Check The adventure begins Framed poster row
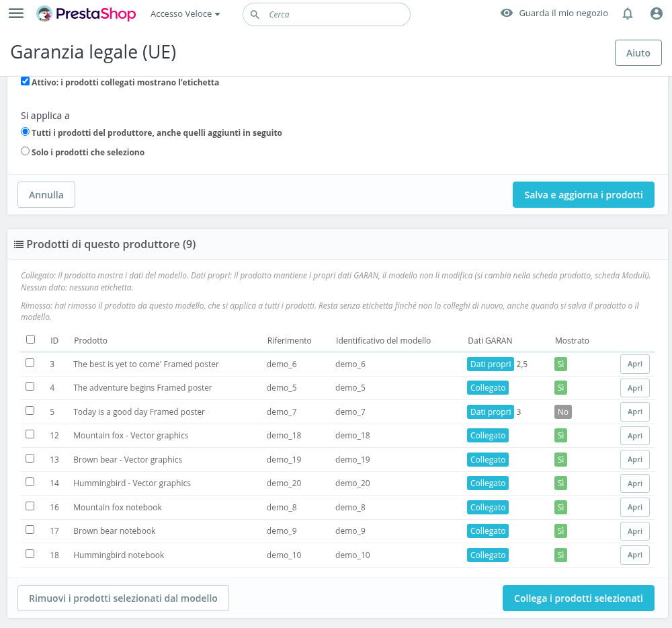Image resolution: width=672 pixels, height=628 pixels. 30,387
